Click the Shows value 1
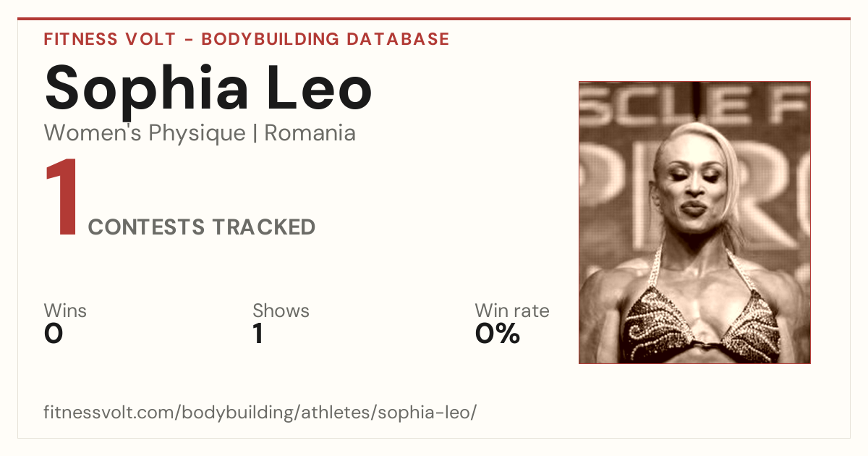The height and width of the screenshot is (456, 868). coord(258,334)
